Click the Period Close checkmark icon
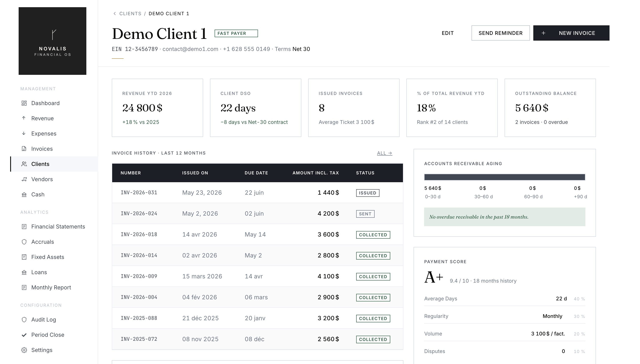 point(24,335)
